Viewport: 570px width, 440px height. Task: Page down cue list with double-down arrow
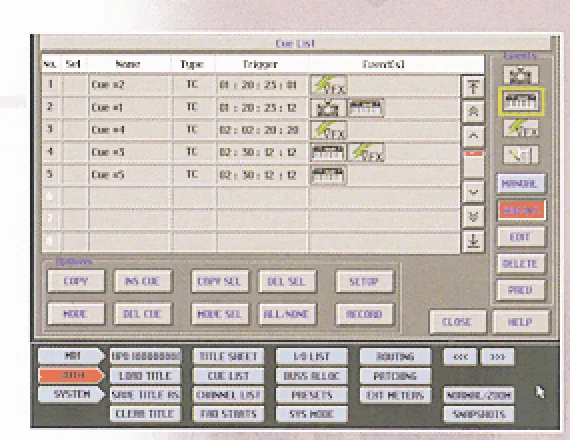tap(473, 217)
